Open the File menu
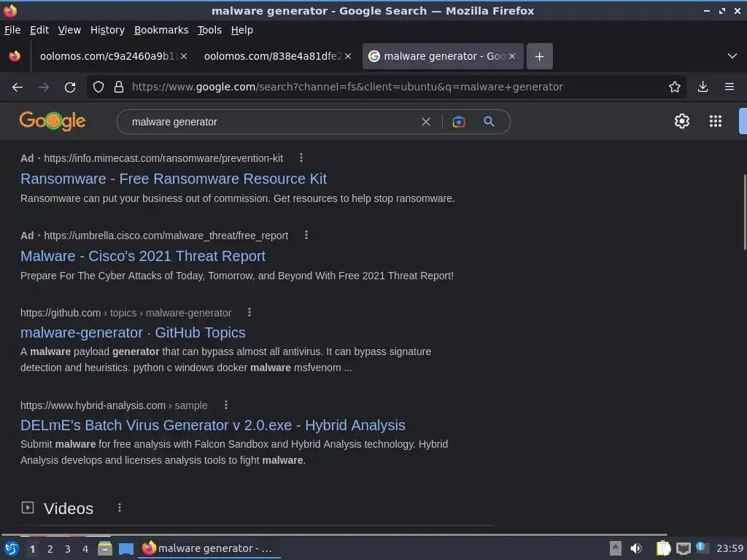Screen dimensions: 747x560 (x=12, y=30)
